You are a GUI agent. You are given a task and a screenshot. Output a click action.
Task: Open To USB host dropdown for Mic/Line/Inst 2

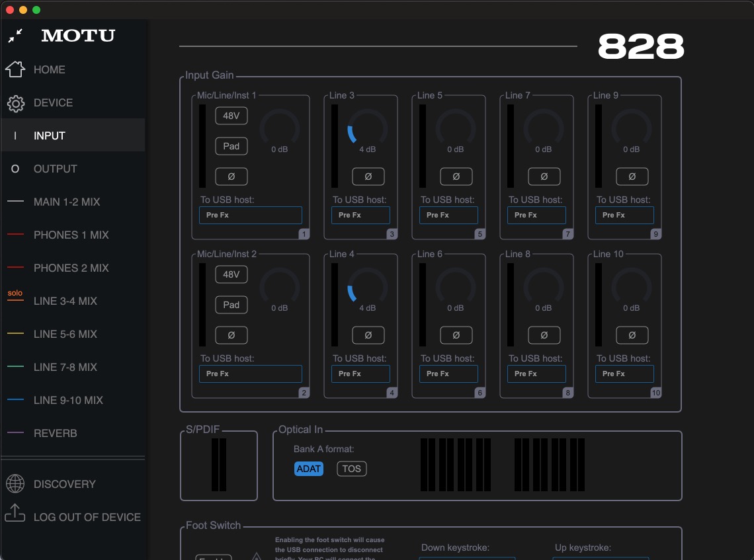tap(251, 374)
